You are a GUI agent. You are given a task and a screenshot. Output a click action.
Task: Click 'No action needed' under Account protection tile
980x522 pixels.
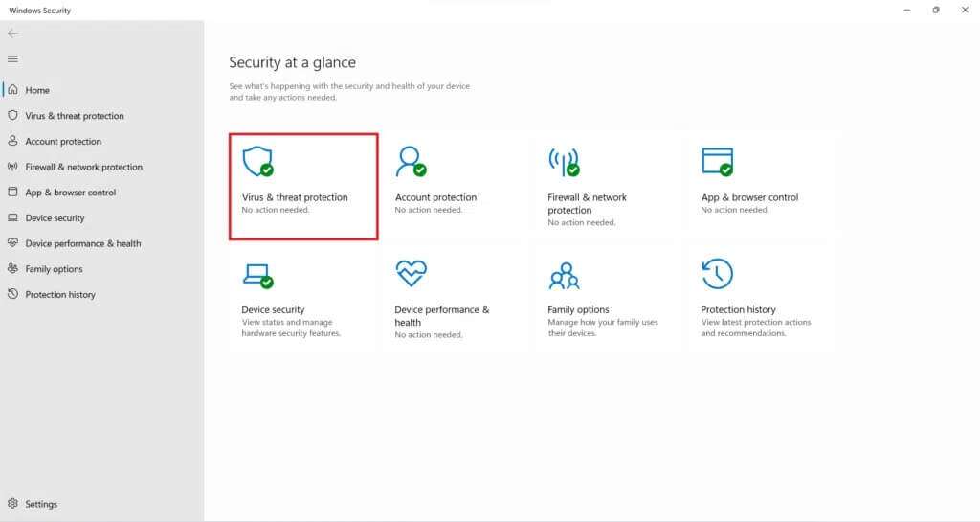[429, 210]
